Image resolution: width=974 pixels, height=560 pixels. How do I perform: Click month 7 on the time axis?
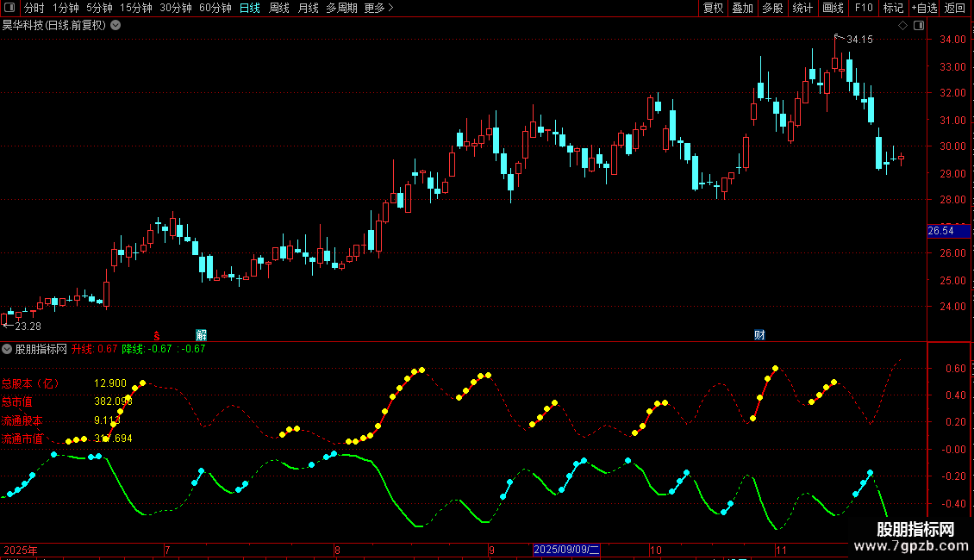tap(168, 551)
